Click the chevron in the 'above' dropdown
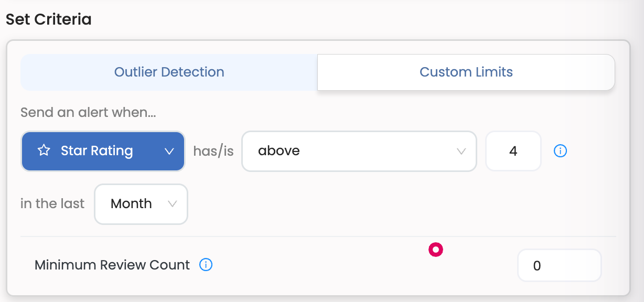This screenshot has width=644, height=302. point(461,151)
